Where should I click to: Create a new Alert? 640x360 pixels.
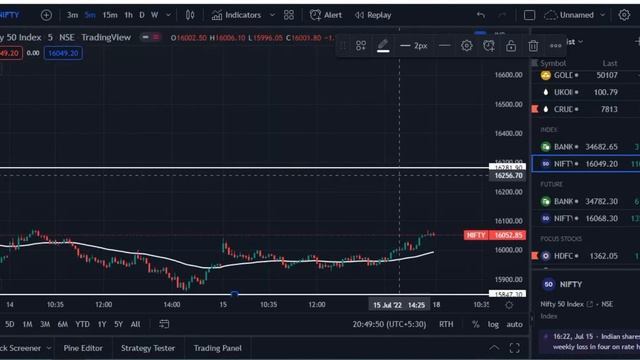click(x=326, y=15)
